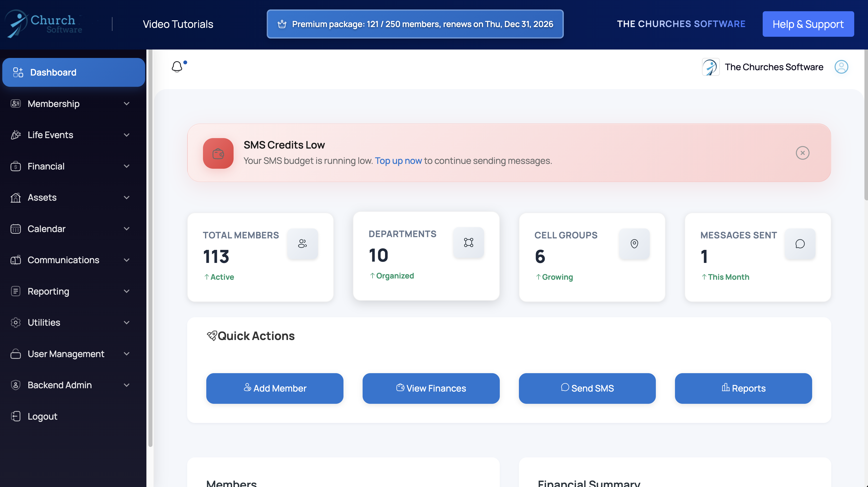Click the Reporting document icon
Screen dimensions: 868x487
tap(16, 291)
